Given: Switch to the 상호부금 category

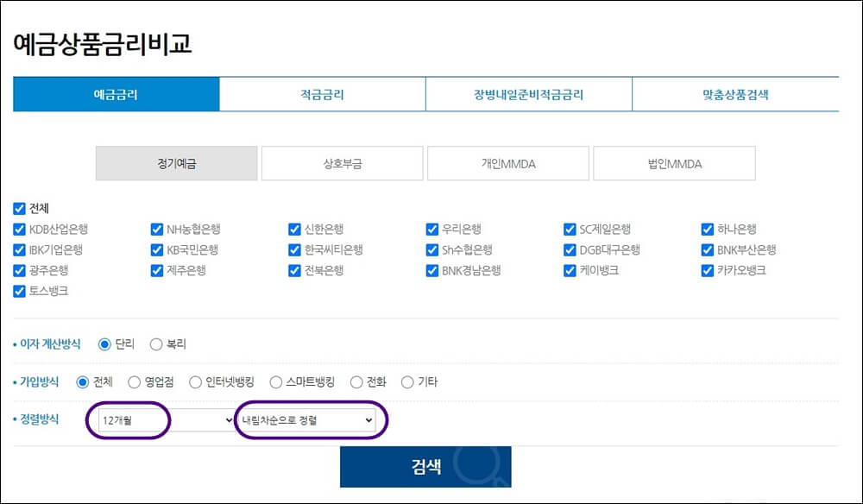Looking at the screenshot, I should 340,162.
